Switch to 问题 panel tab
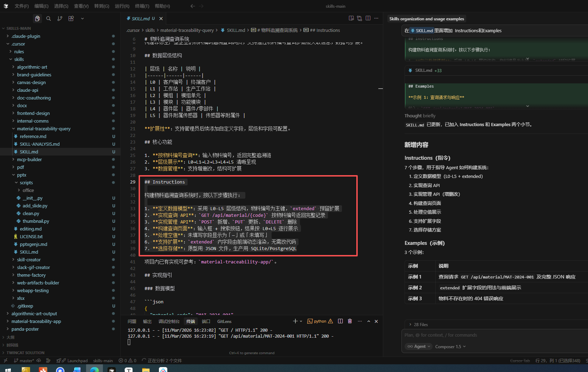 132,321
